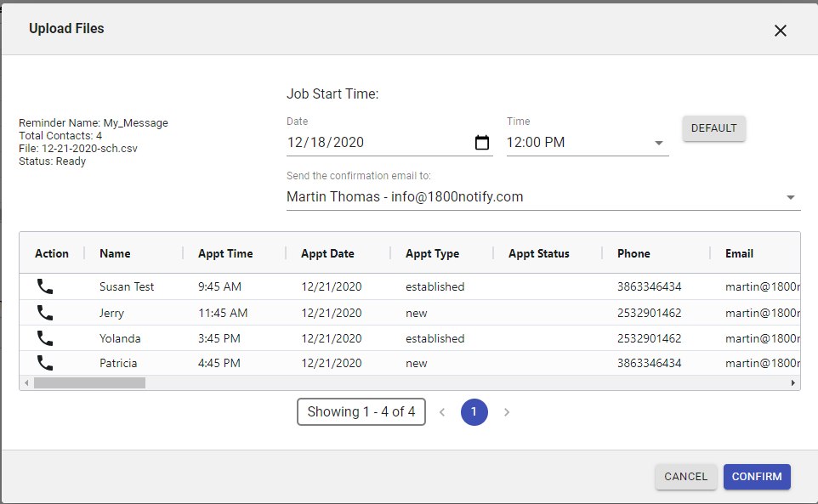
Task: Click the phone icon for Yolanda
Action: pos(45,338)
